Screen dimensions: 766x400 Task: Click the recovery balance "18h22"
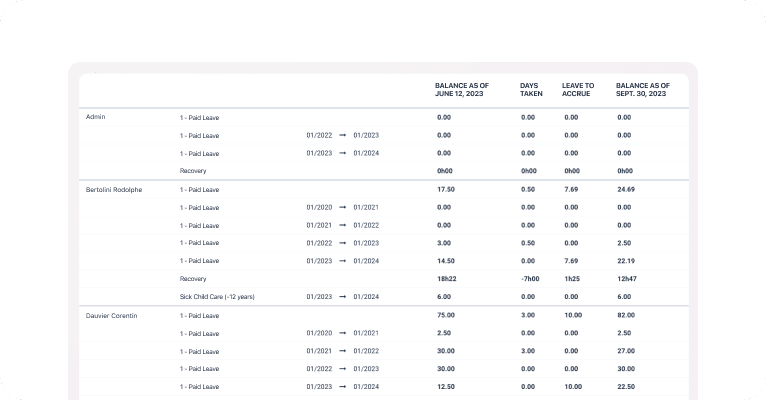tap(447, 279)
